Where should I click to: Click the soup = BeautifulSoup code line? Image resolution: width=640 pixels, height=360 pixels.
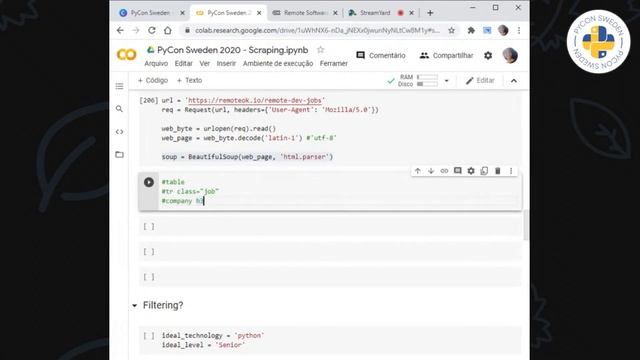(x=247, y=157)
